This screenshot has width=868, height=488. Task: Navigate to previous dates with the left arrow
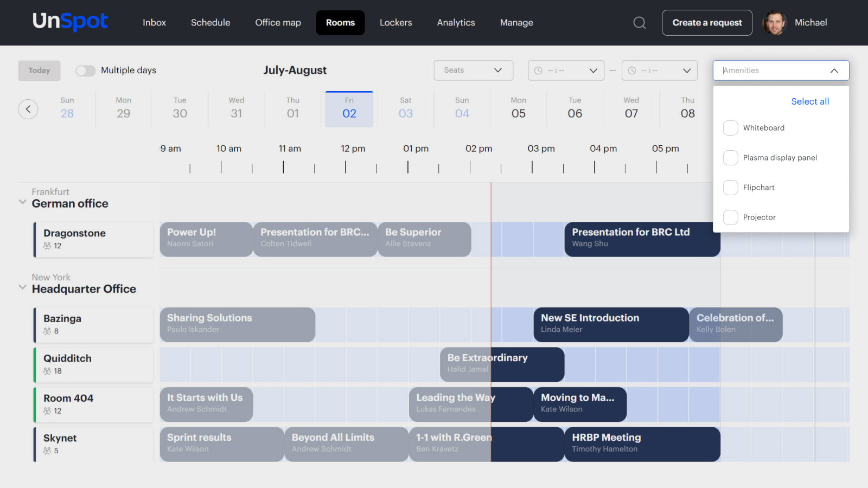(28, 109)
